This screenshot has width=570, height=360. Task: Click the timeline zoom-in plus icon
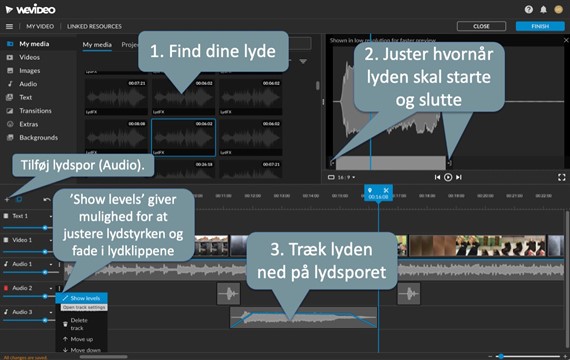coord(565,356)
